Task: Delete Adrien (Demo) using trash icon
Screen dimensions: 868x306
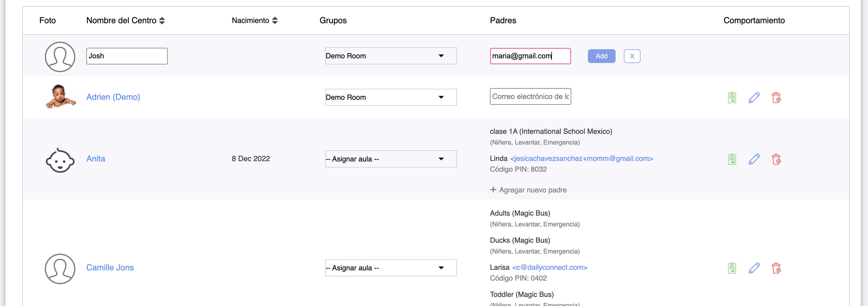Action: [776, 98]
